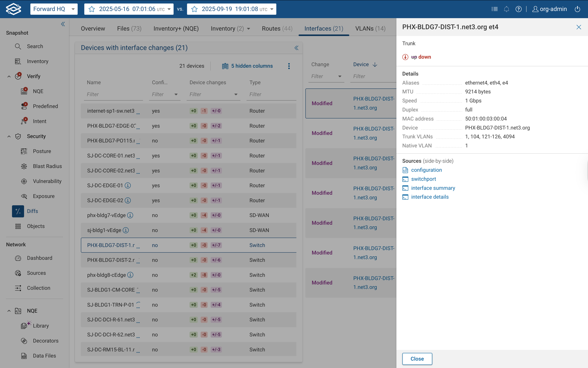Screen dimensions: 588x368
Task: Collapse the Security section in sidebar
Action: 9,136
